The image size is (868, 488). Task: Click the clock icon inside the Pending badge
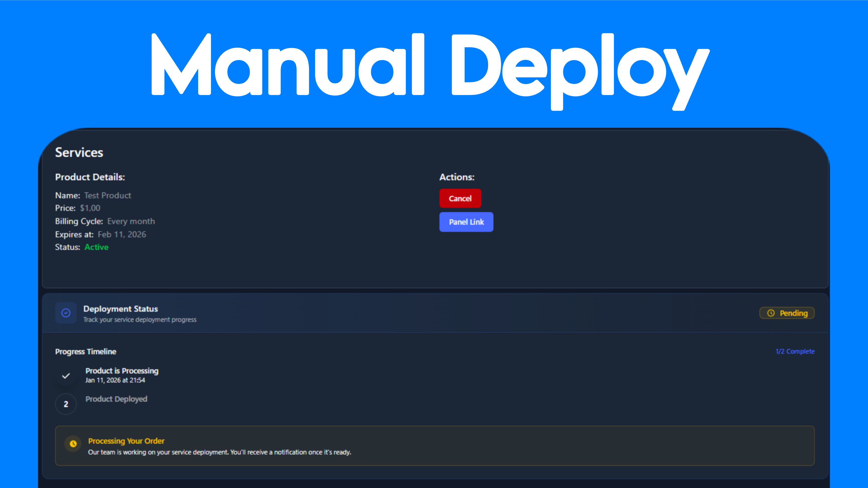click(771, 313)
